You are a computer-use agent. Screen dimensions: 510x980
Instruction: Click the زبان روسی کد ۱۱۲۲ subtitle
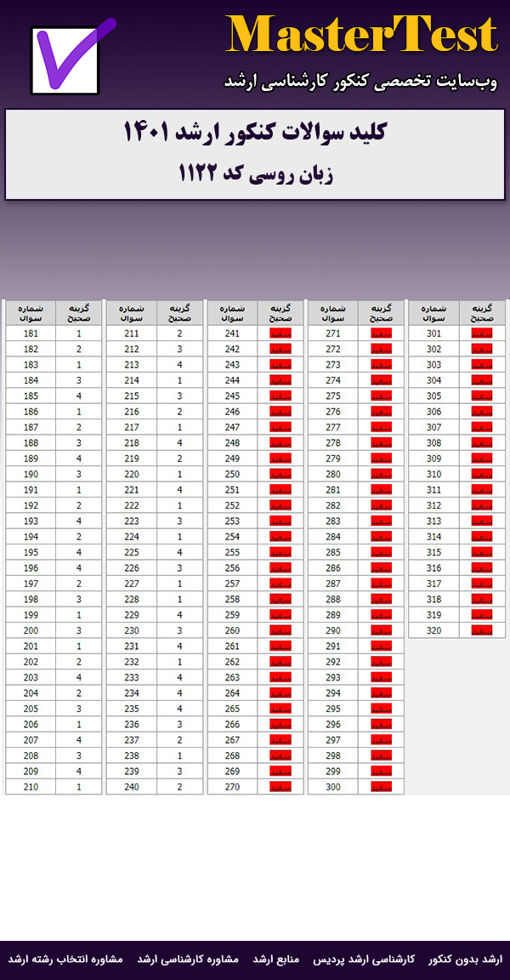pos(255,174)
